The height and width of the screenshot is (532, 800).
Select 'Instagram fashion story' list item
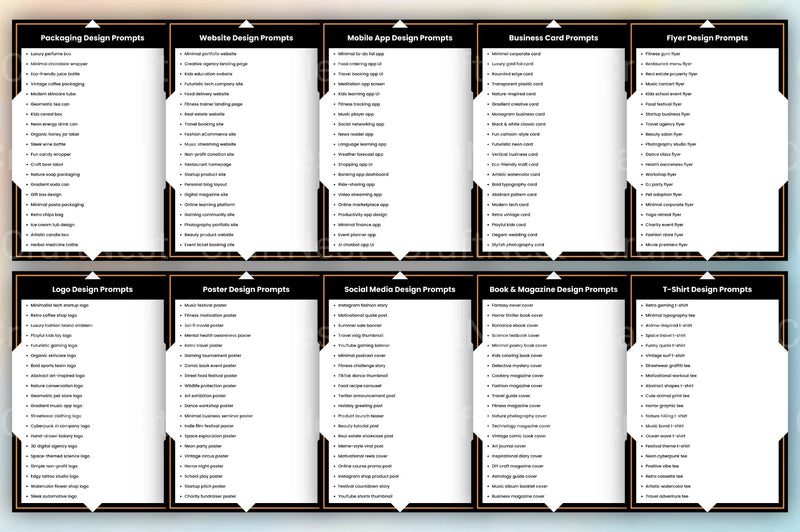coord(363,305)
